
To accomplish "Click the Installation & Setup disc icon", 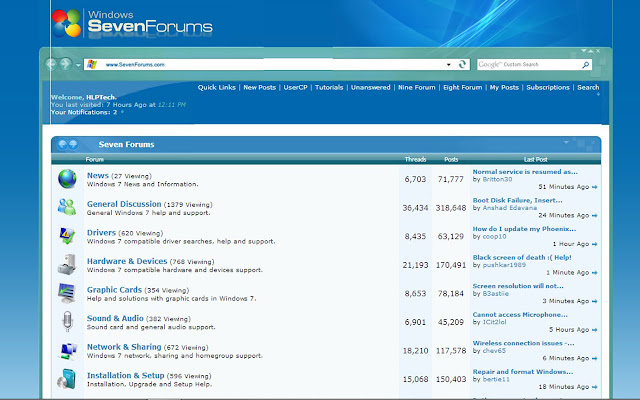I will pyautogui.click(x=67, y=379).
